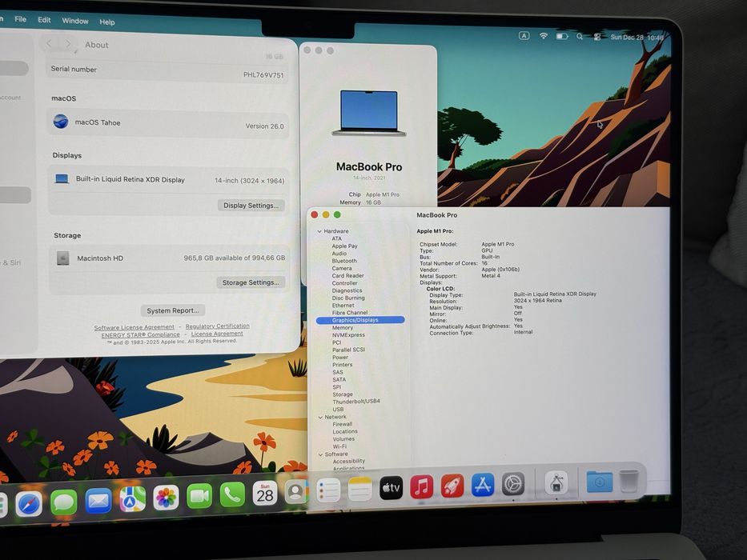Open the ENERGY STAR Compliance link
The height and width of the screenshot is (560, 747).
(x=141, y=334)
